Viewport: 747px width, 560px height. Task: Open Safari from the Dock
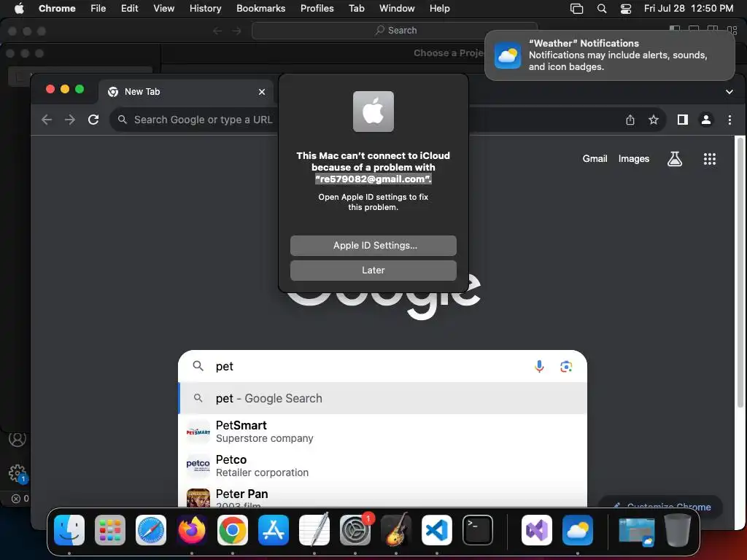[x=151, y=530]
